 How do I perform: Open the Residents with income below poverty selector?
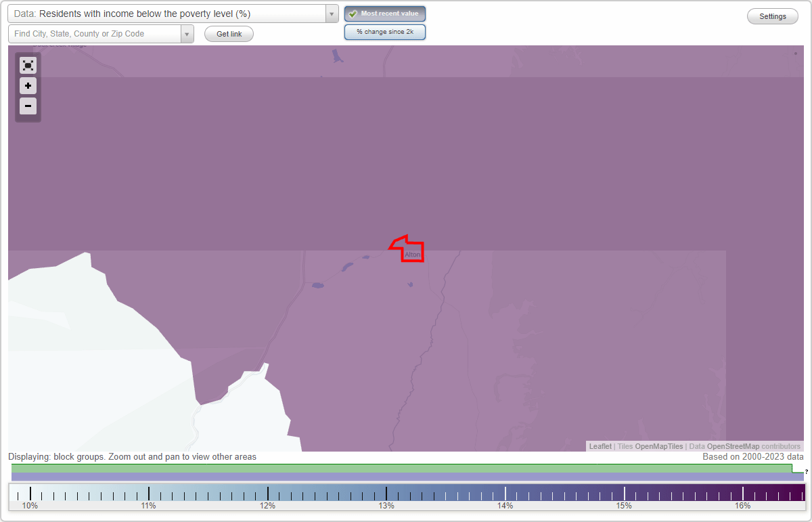coord(169,13)
